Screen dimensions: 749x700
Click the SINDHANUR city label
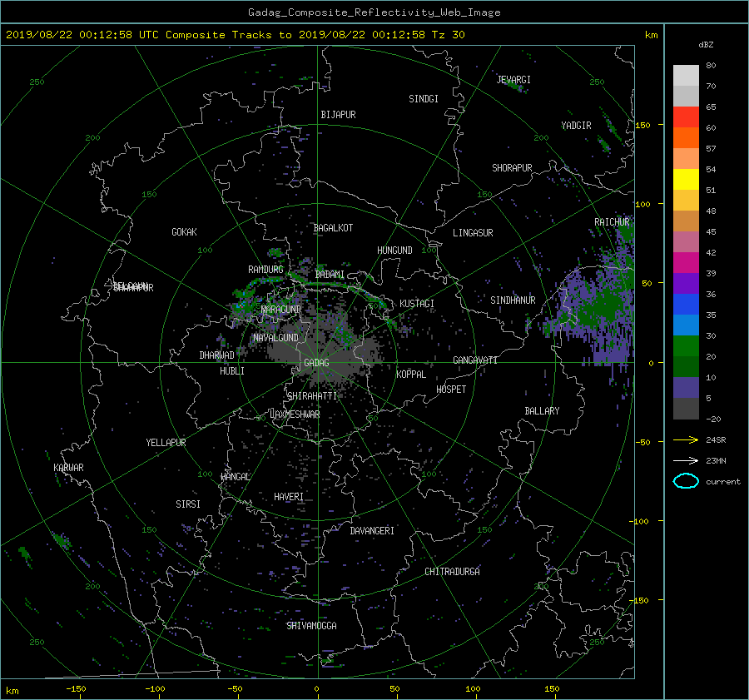click(513, 300)
